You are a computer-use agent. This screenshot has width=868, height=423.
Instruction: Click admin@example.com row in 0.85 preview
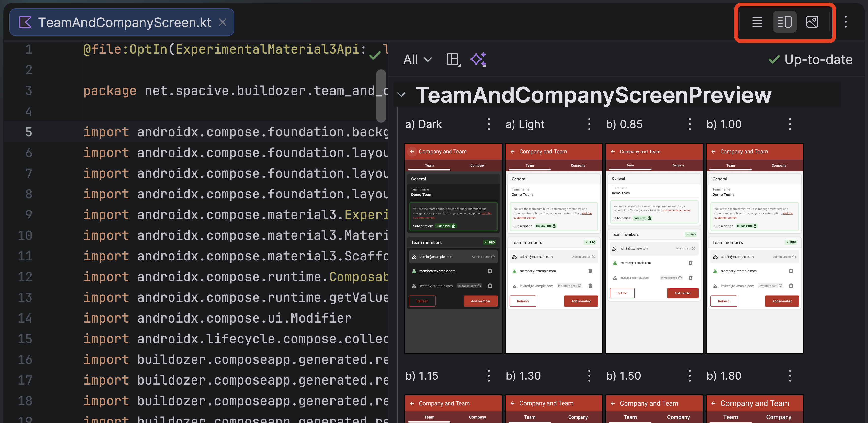654,248
